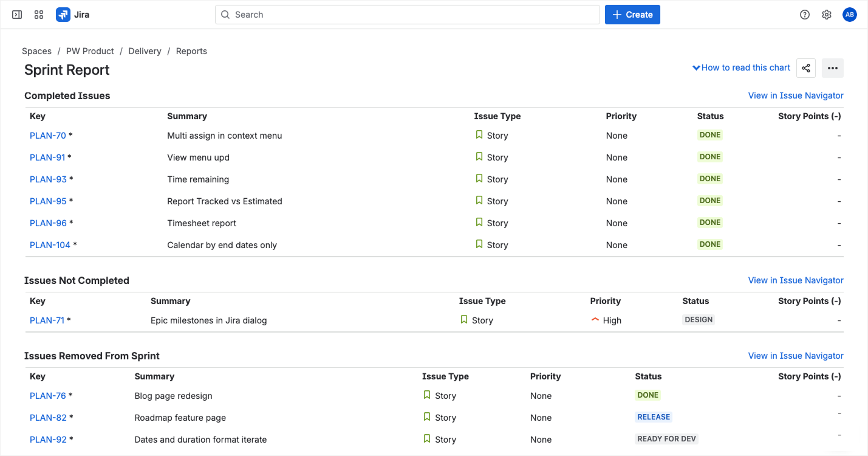Click summary 'Report Tracked vs Estimated'
868x456 pixels.
click(225, 201)
